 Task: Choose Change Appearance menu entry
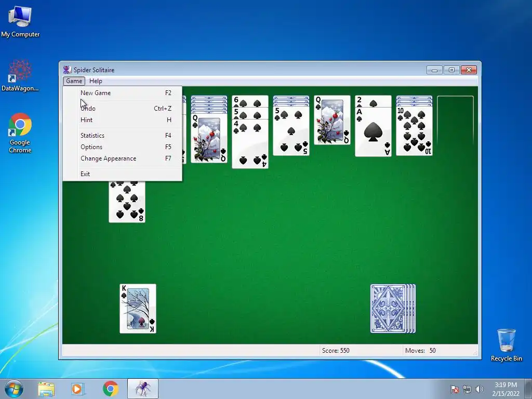(x=122, y=158)
